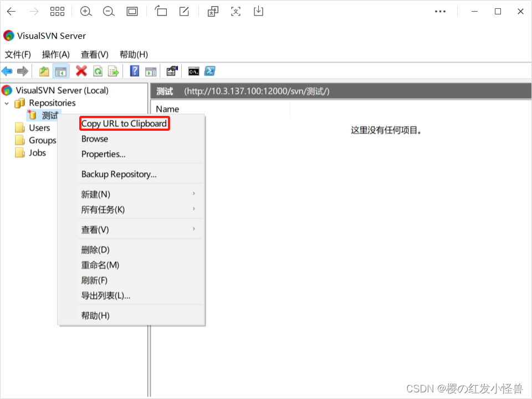Click the Export List toolbar icon
The height and width of the screenshot is (399, 532).
coord(113,71)
